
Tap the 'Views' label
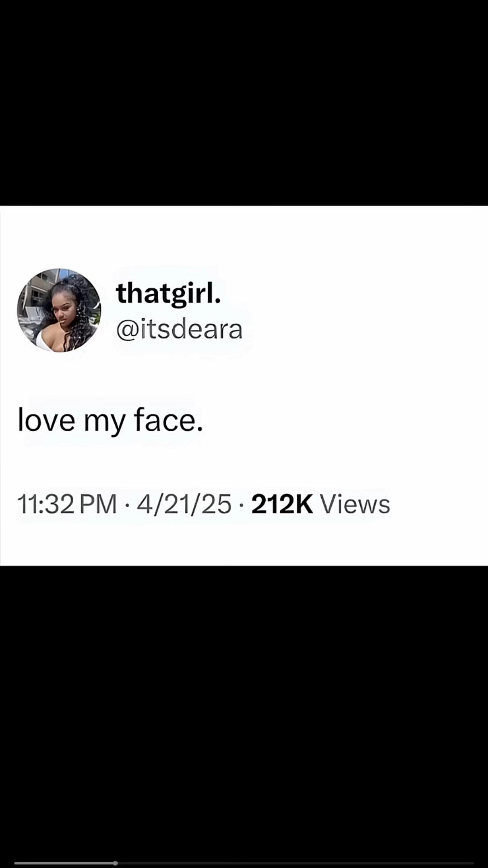coord(355,504)
